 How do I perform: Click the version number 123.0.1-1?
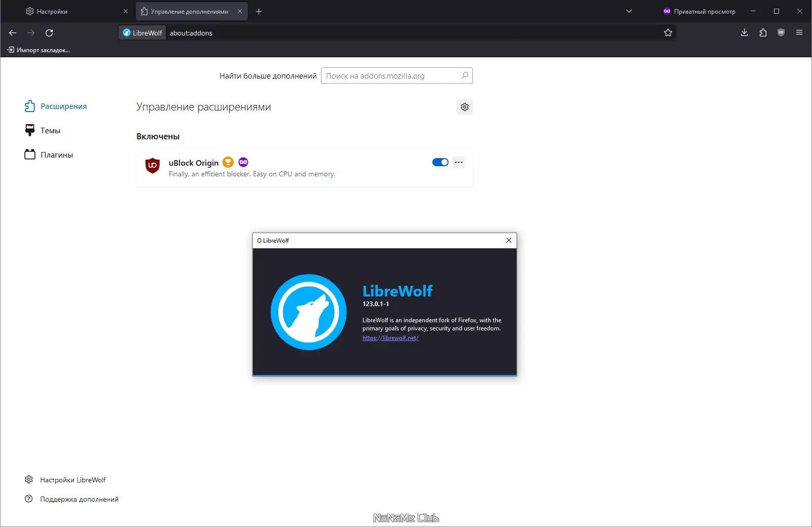click(376, 304)
